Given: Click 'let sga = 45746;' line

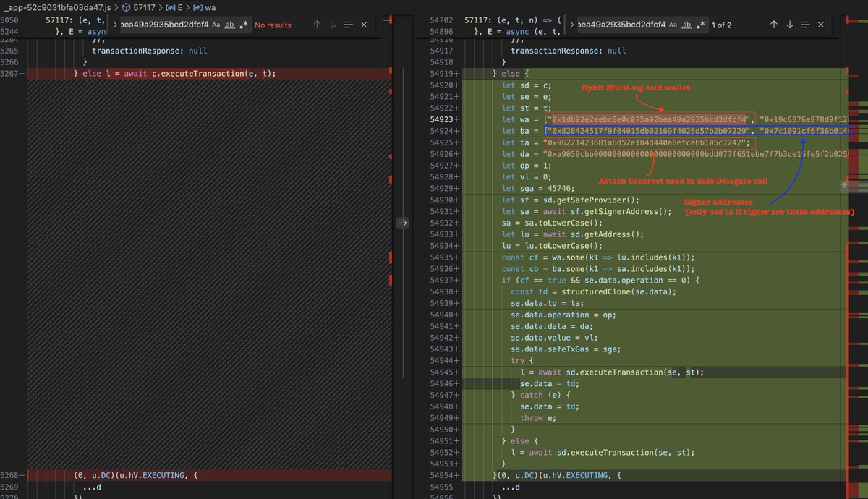Looking at the screenshot, I should pyautogui.click(x=537, y=188).
